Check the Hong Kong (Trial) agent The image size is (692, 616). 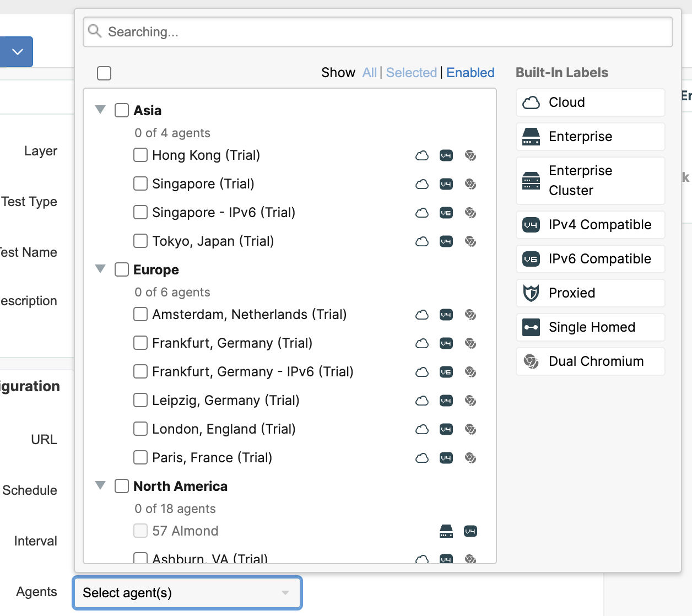point(140,155)
